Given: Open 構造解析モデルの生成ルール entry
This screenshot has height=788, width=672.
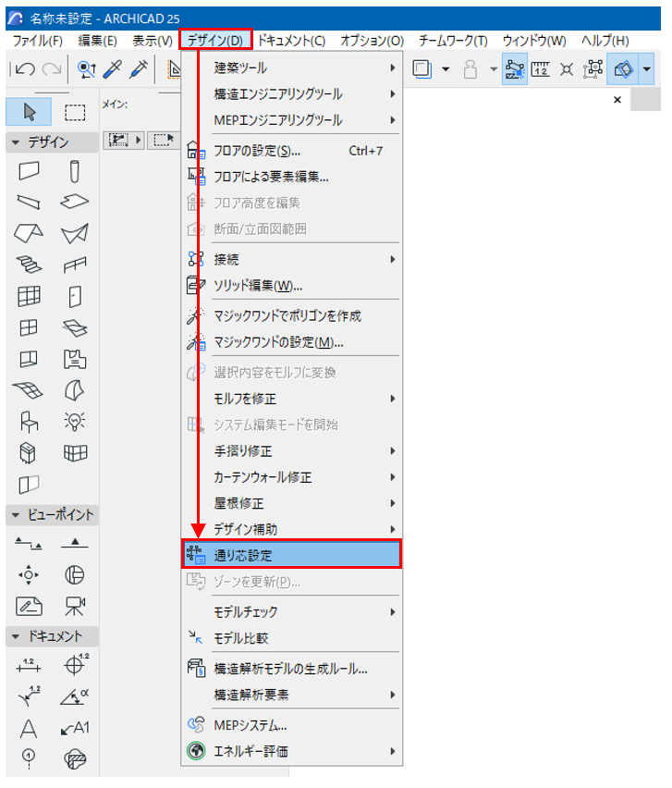Looking at the screenshot, I should point(292,669).
